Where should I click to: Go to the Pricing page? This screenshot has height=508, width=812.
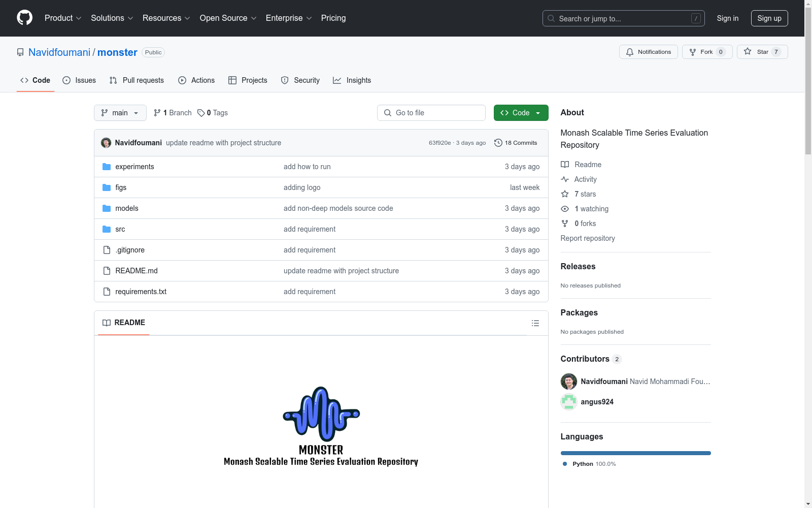333,18
